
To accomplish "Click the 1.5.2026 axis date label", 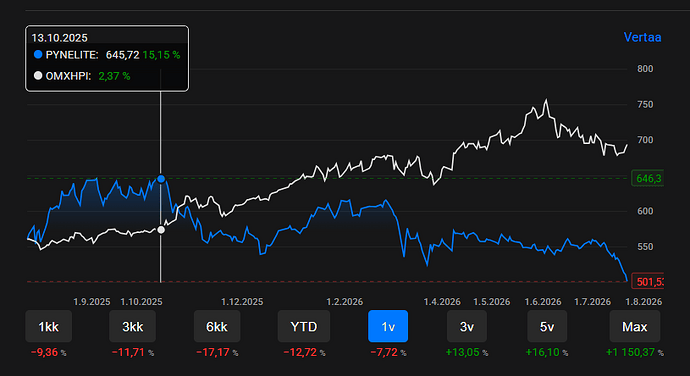I will coord(492,302).
